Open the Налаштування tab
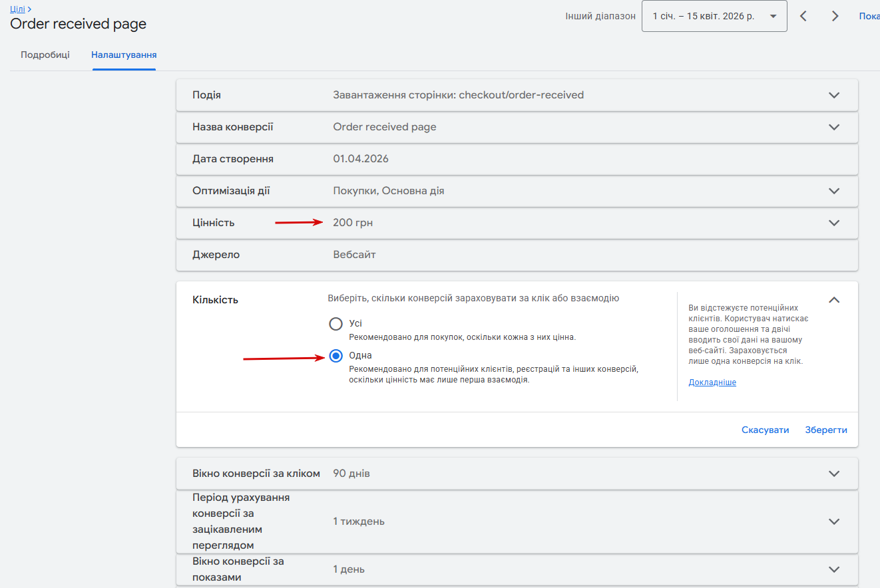The width and height of the screenshot is (880, 588). point(124,55)
